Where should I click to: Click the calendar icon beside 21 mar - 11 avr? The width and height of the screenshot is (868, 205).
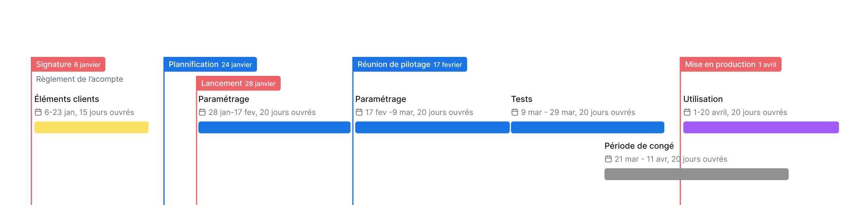(x=608, y=159)
